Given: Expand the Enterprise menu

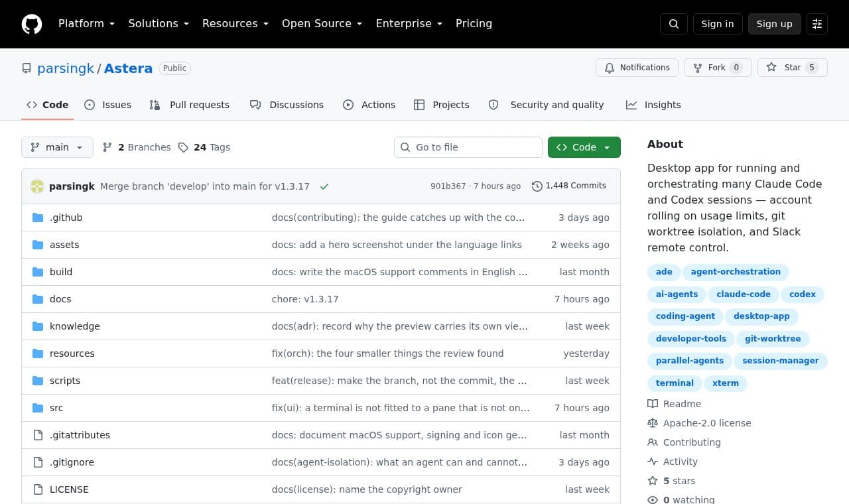Looking at the screenshot, I should pos(409,24).
